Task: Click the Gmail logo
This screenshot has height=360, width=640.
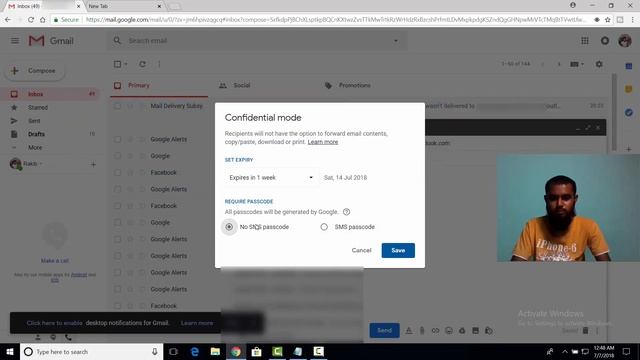Action: coord(51,41)
